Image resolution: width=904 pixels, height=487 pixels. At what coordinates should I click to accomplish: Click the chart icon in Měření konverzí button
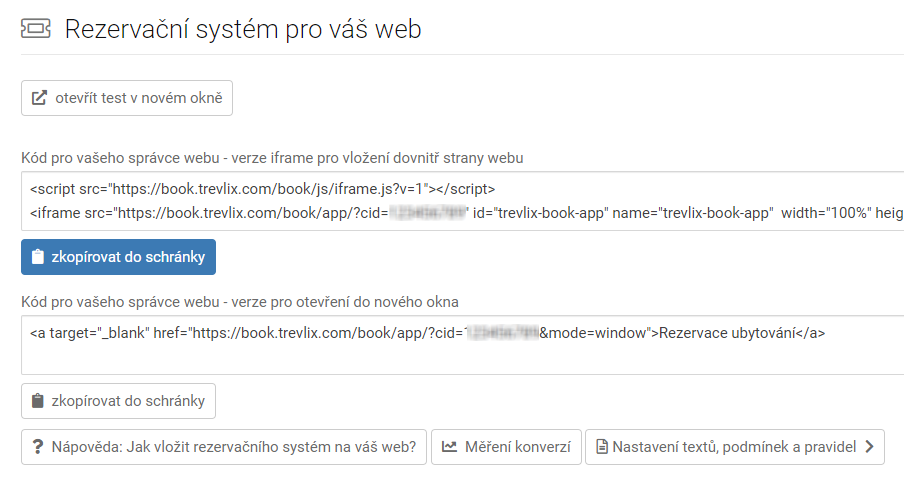coord(449,447)
